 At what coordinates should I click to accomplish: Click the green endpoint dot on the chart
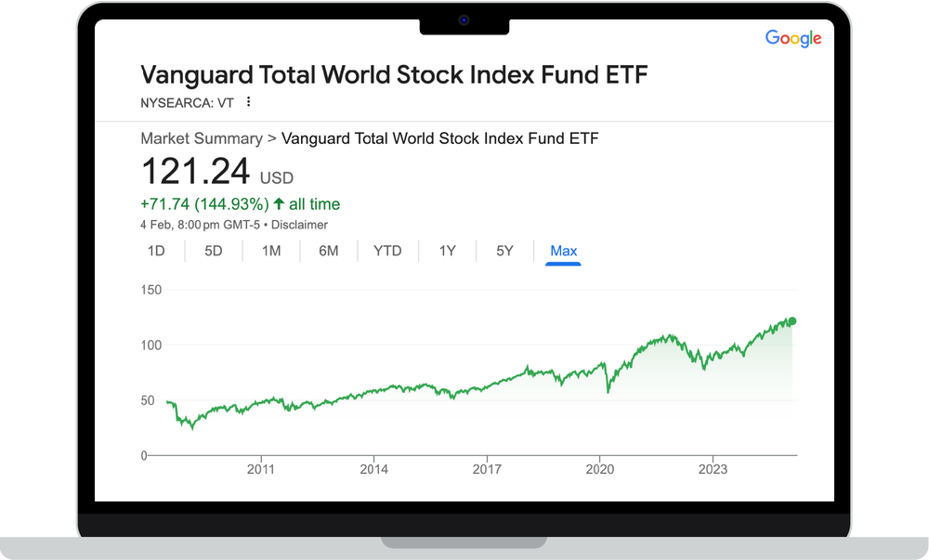(x=792, y=321)
